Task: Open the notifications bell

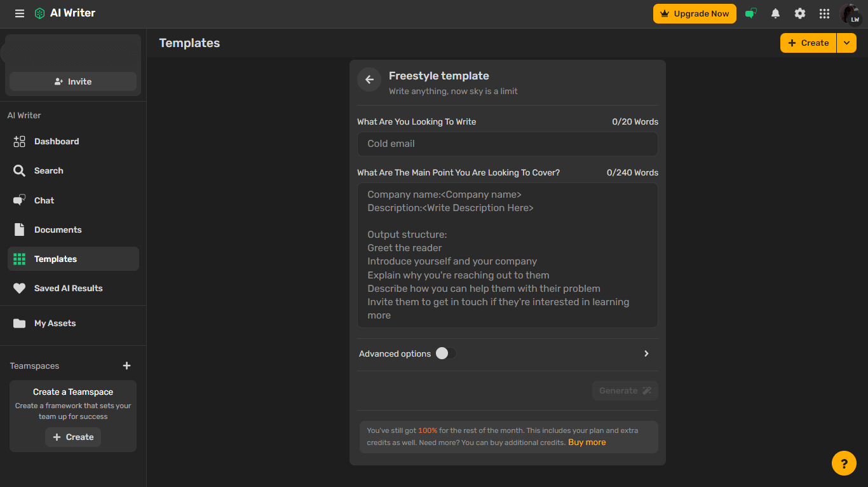Action: pos(775,13)
